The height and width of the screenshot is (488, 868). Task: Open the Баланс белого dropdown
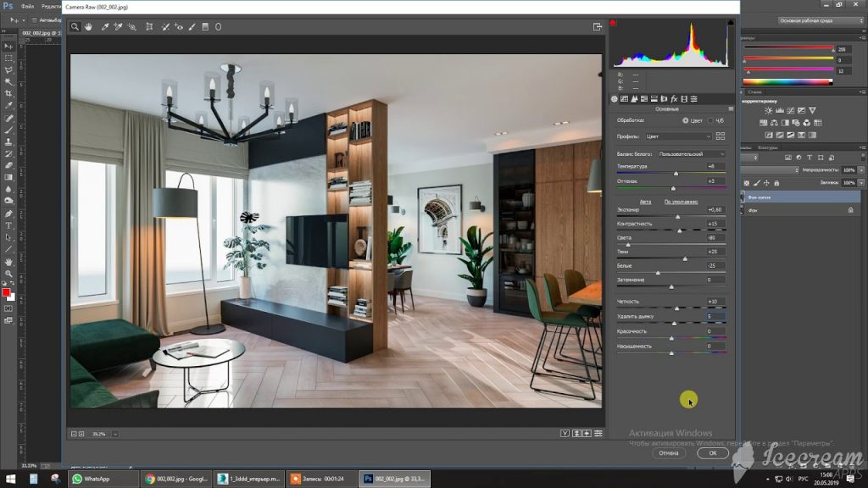[x=692, y=154]
